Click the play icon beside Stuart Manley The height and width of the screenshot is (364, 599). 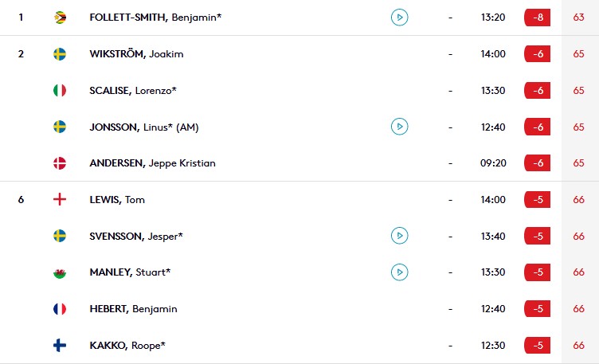tap(399, 272)
